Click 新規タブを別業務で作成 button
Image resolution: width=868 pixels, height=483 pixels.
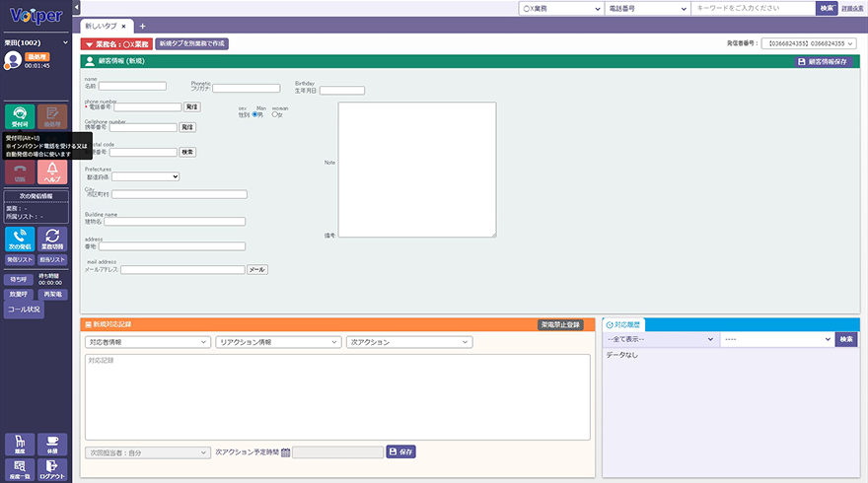(191, 43)
